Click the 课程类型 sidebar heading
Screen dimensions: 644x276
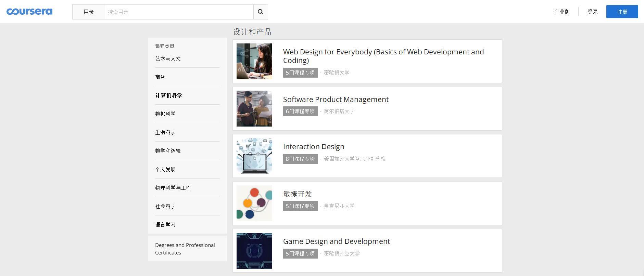165,46
